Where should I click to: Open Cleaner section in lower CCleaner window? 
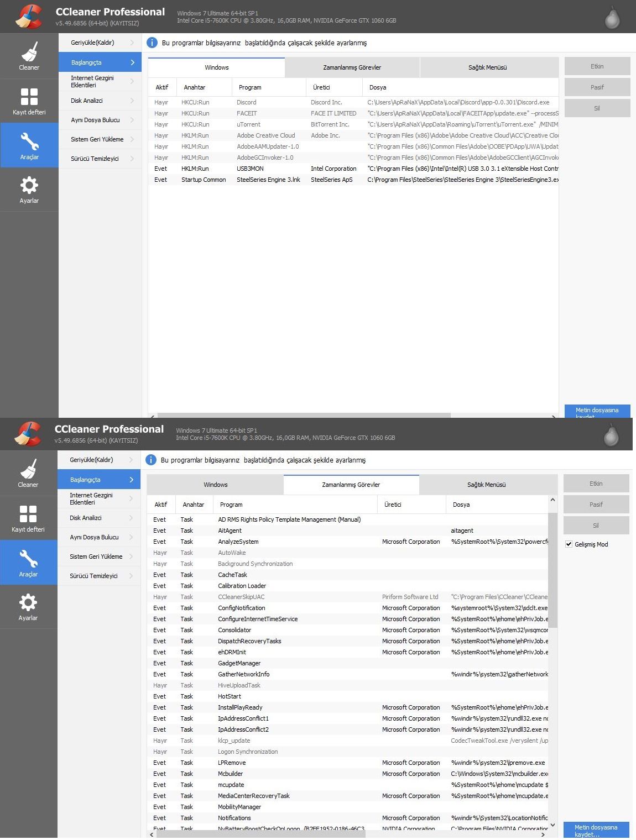coord(28,474)
